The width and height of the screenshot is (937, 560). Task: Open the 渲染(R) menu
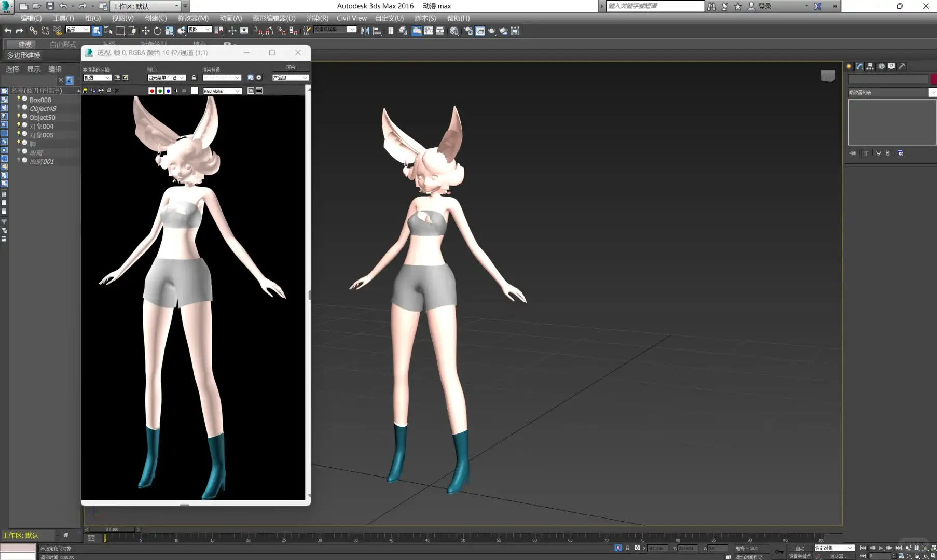317,18
